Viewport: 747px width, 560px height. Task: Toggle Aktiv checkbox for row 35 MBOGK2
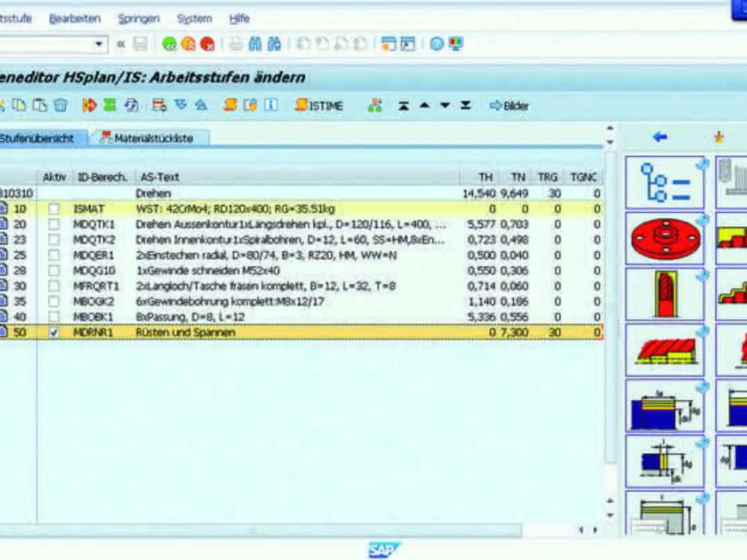tap(54, 302)
